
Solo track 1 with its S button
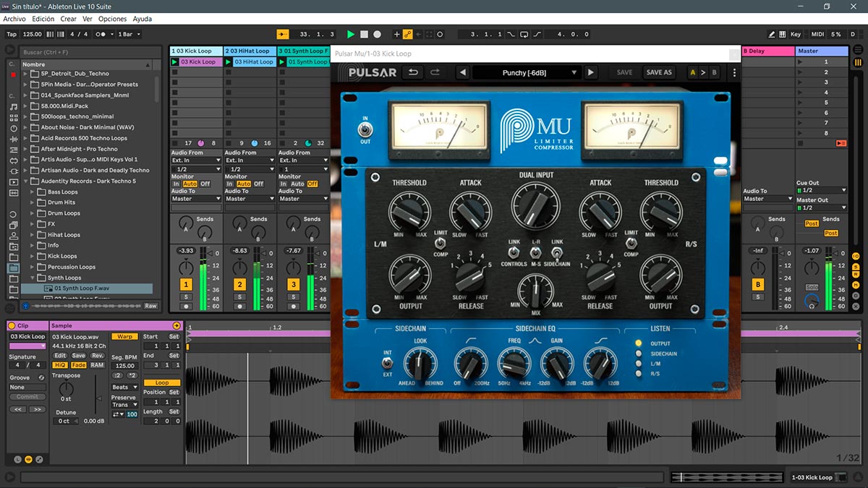186,296
